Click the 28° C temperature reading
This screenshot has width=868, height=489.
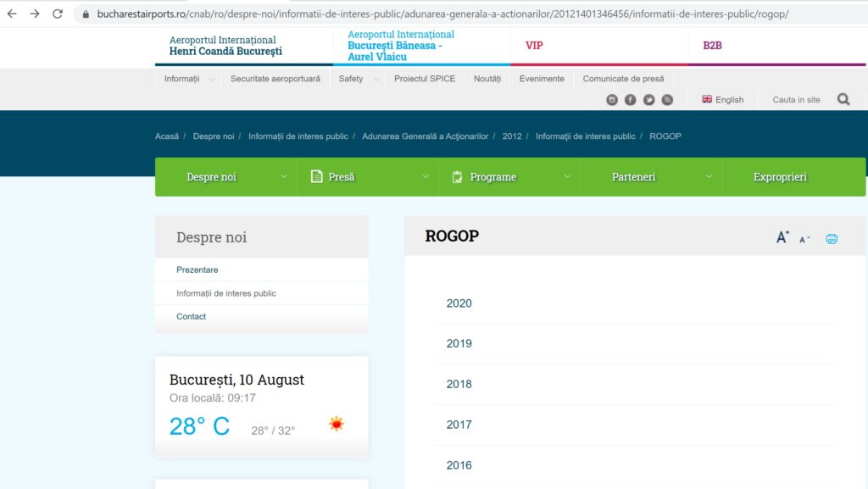pos(199,426)
